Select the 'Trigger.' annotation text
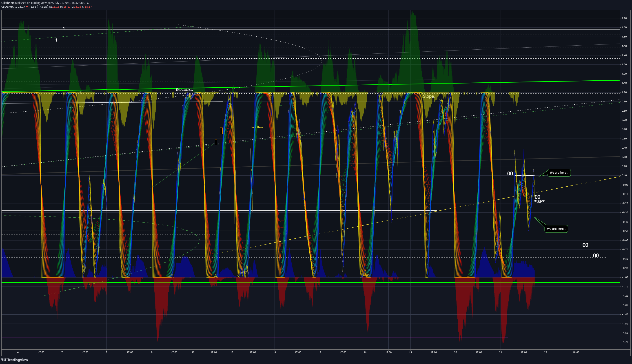The width and height of the screenshot is (632, 364). tap(539, 201)
